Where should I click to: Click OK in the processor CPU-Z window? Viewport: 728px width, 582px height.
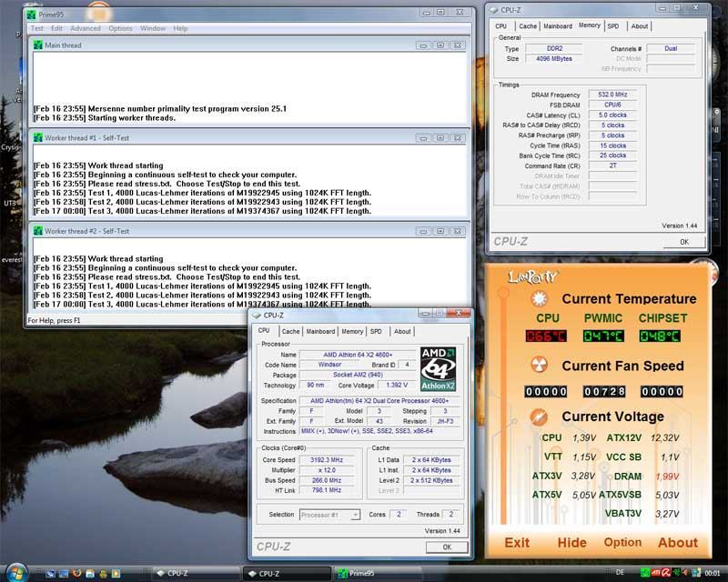[447, 547]
